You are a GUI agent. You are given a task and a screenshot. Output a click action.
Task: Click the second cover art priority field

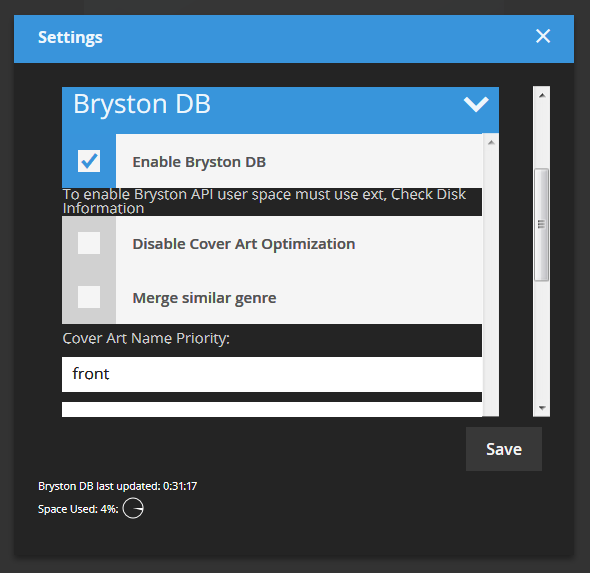[x=272, y=409]
